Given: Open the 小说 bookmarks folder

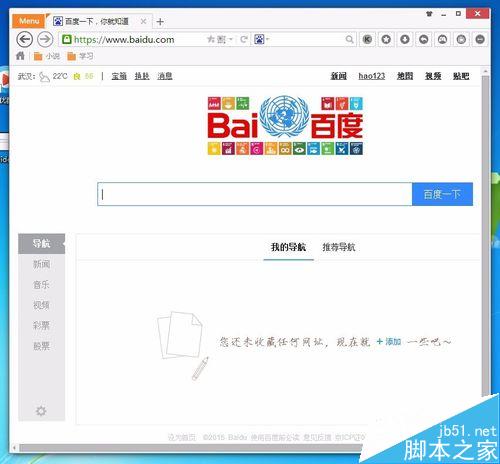Looking at the screenshot, I should point(47,56).
